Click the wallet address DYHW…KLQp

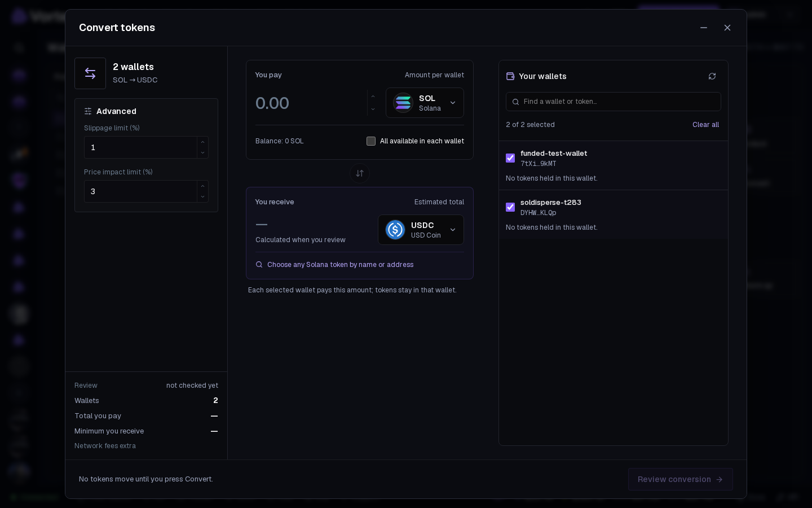[539, 213]
